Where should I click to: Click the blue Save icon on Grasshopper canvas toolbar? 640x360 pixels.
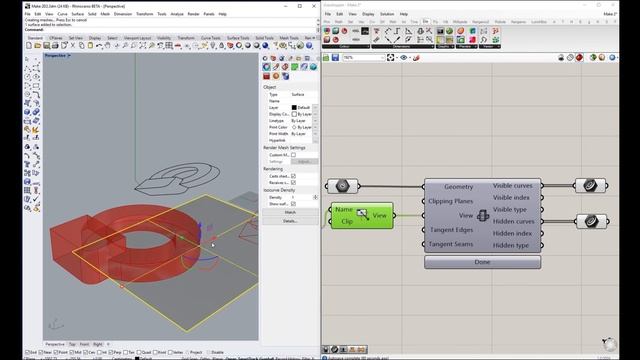pos(335,58)
